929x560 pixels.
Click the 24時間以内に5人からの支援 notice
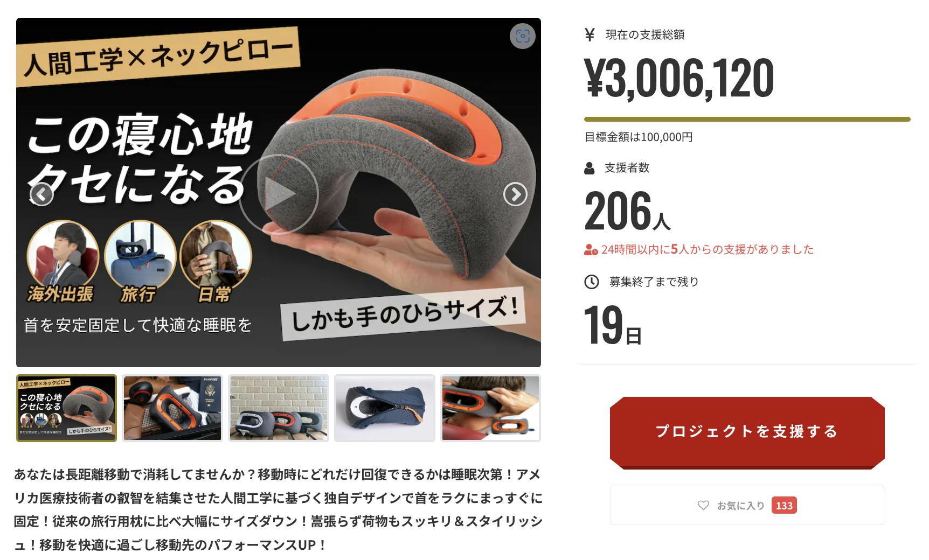[708, 249]
